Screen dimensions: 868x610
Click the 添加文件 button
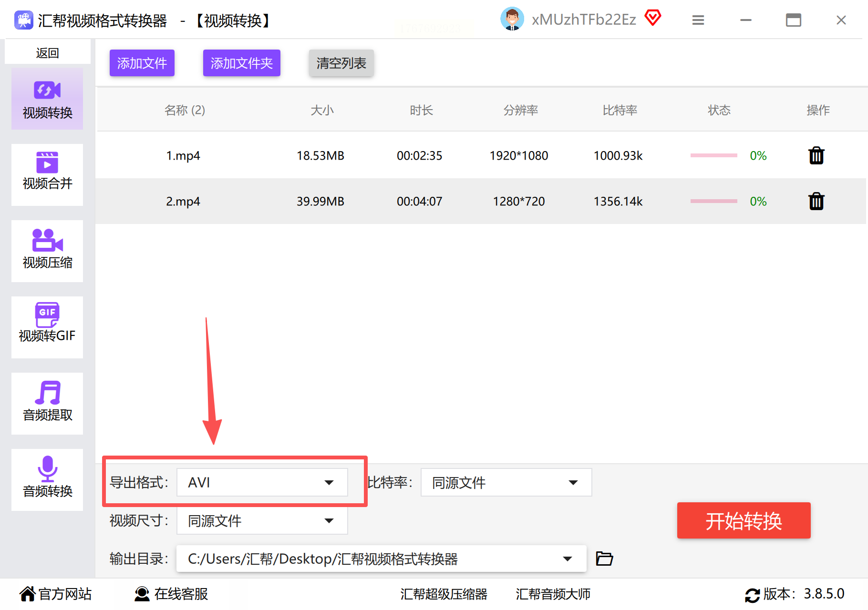142,63
